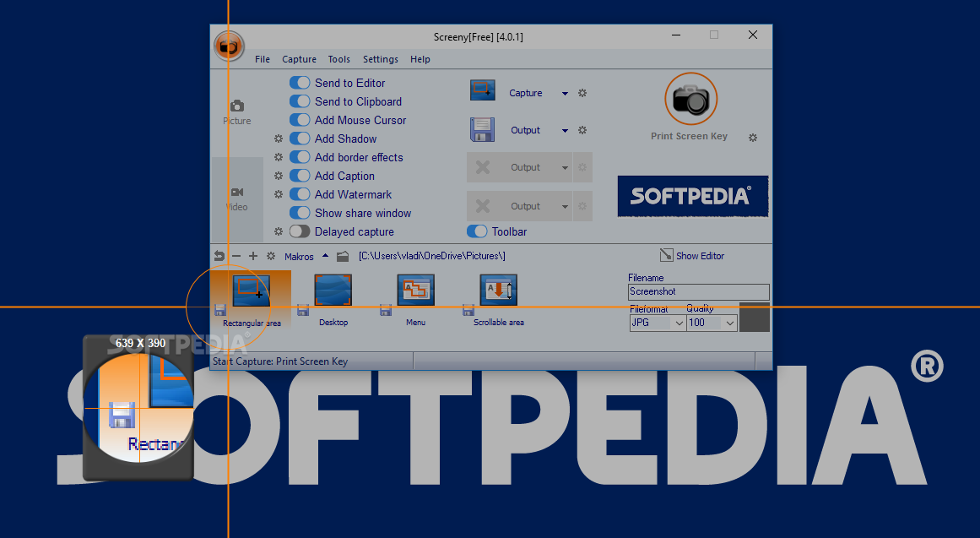Click Show Editor
The height and width of the screenshot is (538, 980).
(692, 255)
